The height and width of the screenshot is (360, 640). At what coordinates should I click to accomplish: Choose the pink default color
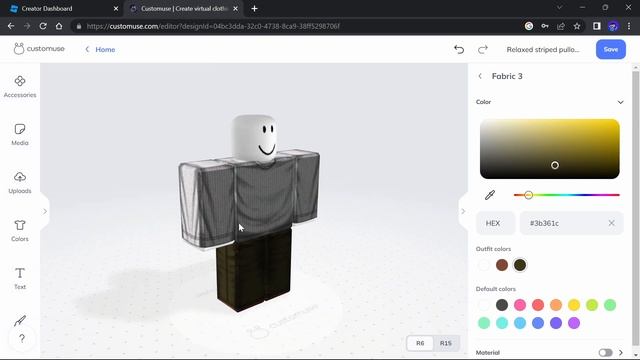[520, 305]
